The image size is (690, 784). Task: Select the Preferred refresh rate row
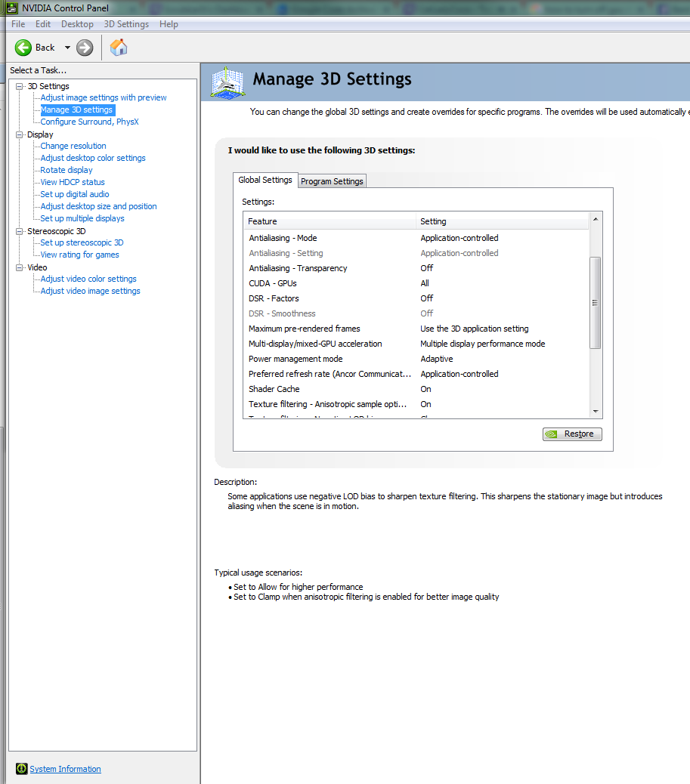click(x=417, y=374)
